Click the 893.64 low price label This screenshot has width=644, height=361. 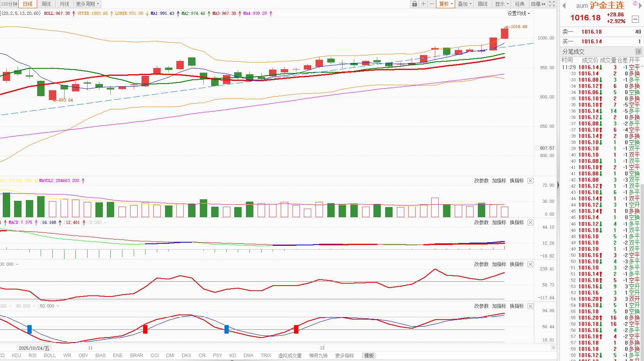point(66,100)
